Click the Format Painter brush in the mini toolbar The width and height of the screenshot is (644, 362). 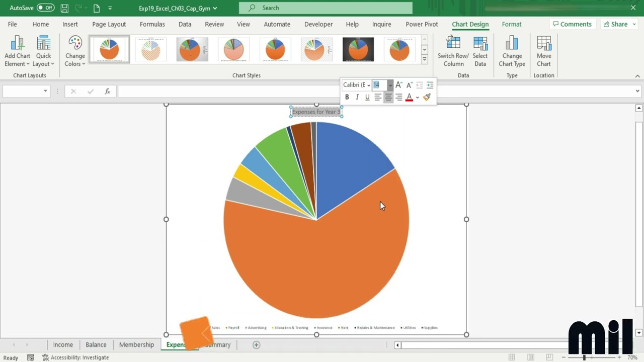pyautogui.click(x=427, y=97)
